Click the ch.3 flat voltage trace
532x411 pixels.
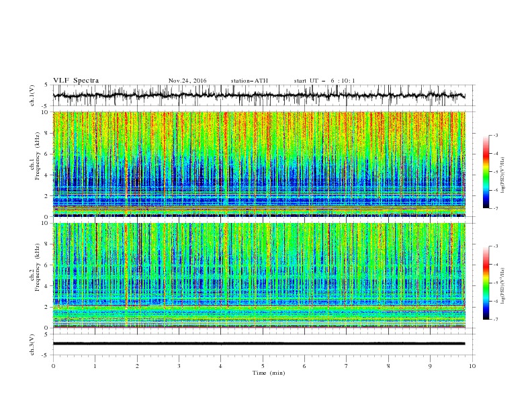[x=259, y=344]
